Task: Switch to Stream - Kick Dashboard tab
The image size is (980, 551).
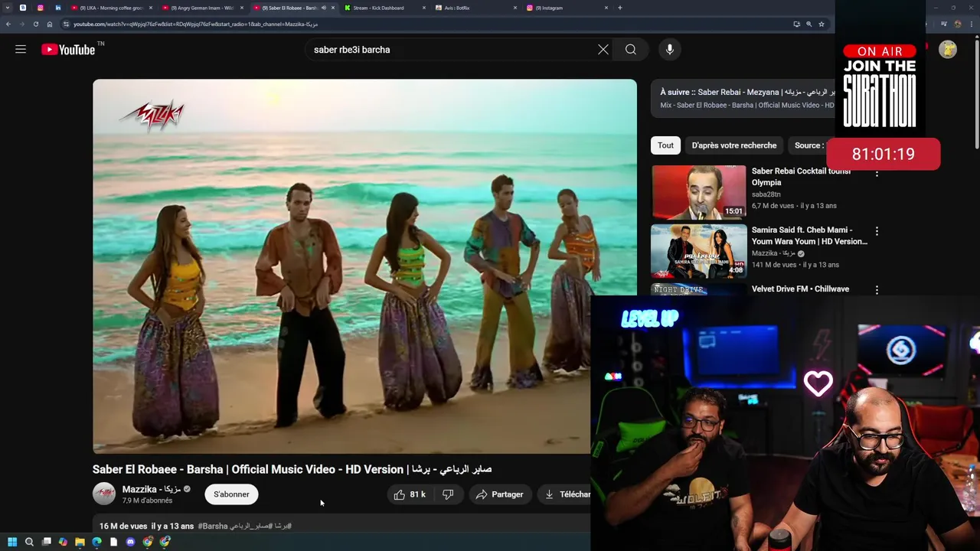Action: [385, 8]
